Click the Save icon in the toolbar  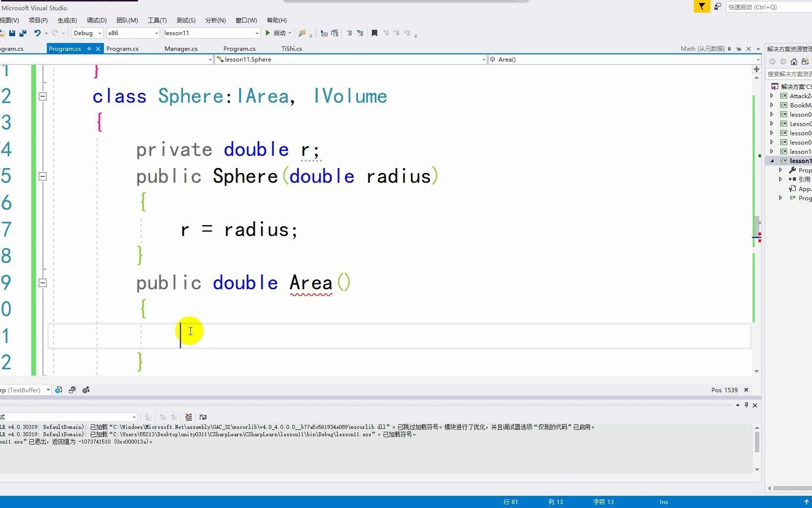pos(12,33)
